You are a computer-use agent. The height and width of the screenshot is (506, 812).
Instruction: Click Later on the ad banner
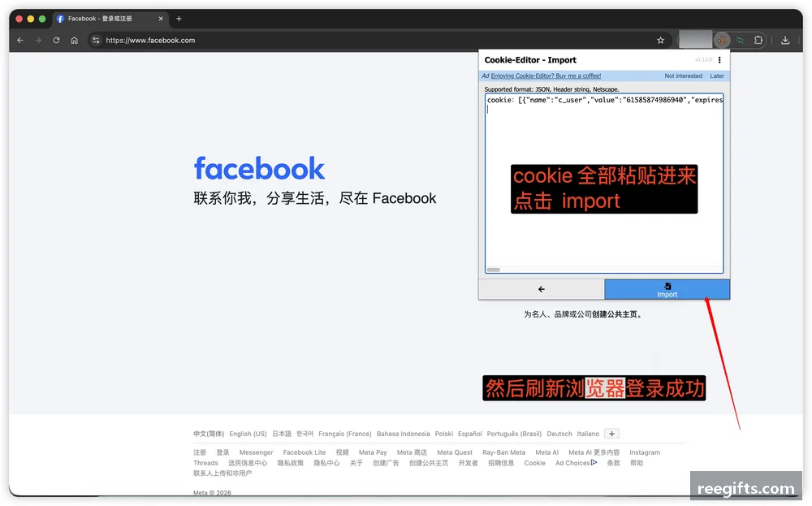pyautogui.click(x=717, y=76)
